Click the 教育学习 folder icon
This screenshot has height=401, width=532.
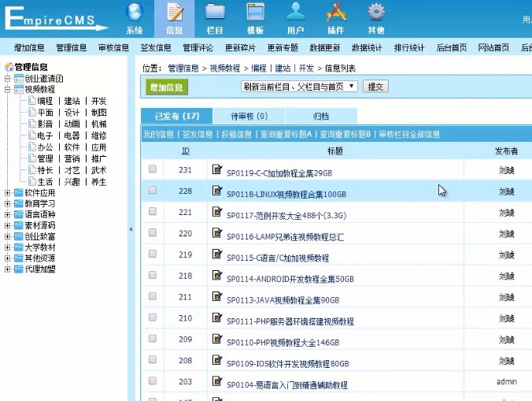[19, 204]
